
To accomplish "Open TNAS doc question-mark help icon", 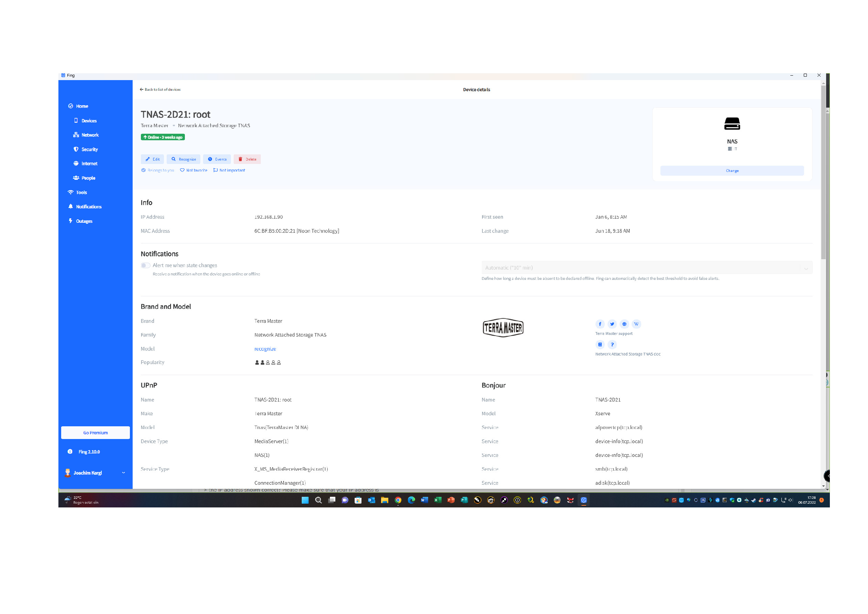I will [612, 344].
